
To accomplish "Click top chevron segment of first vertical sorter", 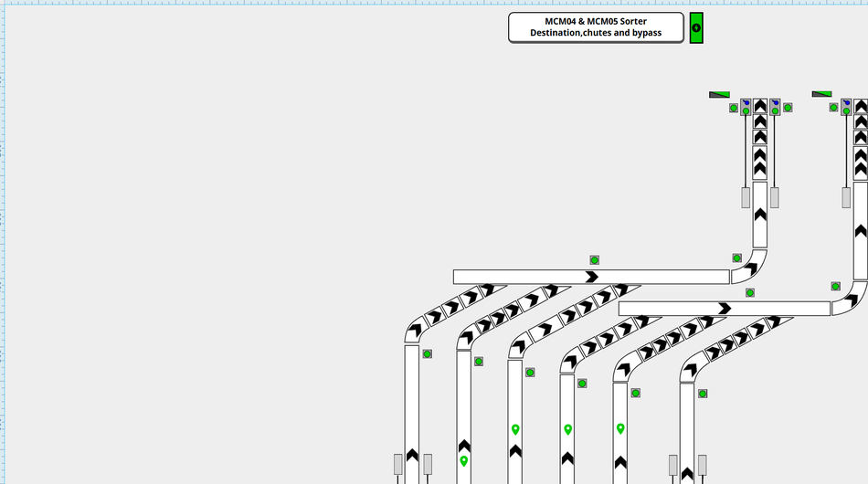I will point(760,106).
